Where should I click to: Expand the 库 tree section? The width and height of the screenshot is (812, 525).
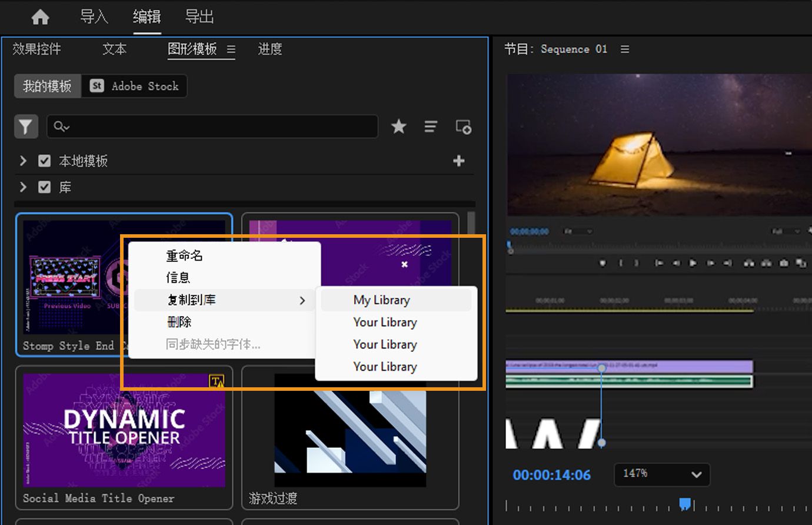(x=23, y=187)
